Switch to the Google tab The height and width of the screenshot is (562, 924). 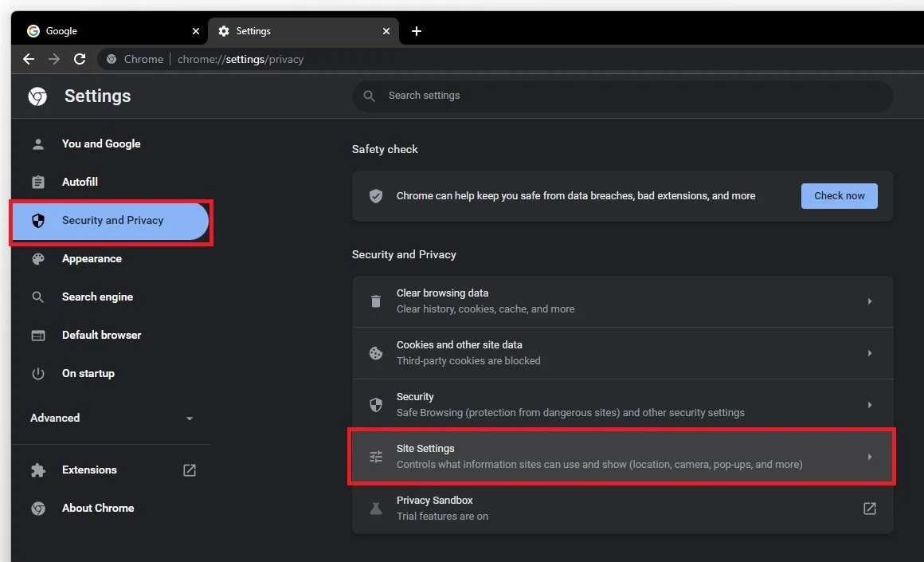[111, 30]
